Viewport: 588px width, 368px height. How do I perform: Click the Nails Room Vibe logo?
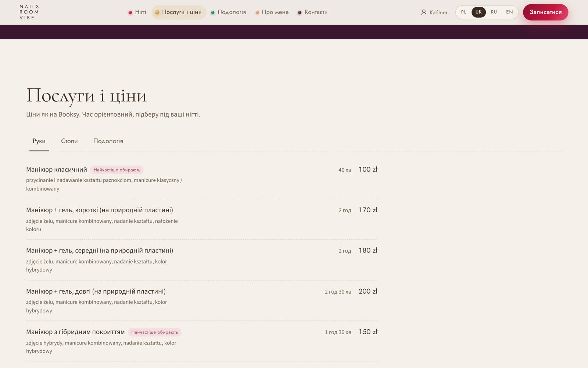tap(29, 12)
